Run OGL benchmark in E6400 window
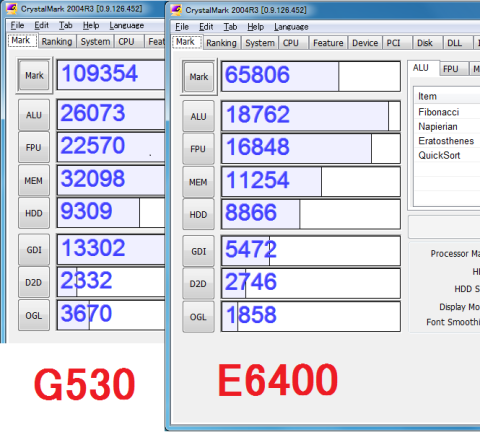The height and width of the screenshot is (432, 480). tap(199, 317)
